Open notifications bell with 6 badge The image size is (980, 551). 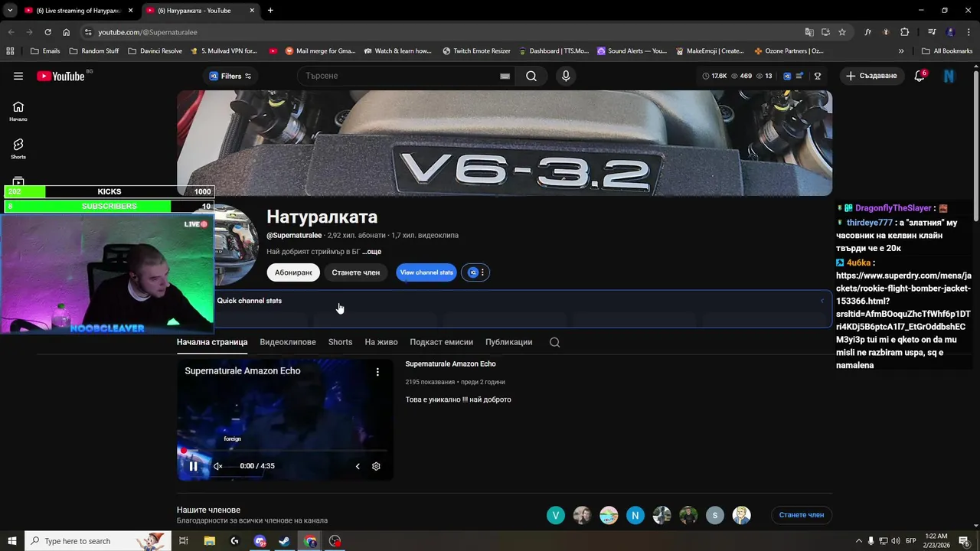pyautogui.click(x=920, y=76)
